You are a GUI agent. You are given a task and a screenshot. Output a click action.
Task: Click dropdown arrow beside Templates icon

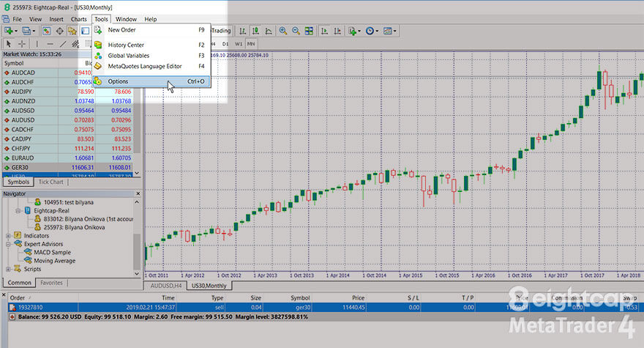(x=394, y=31)
